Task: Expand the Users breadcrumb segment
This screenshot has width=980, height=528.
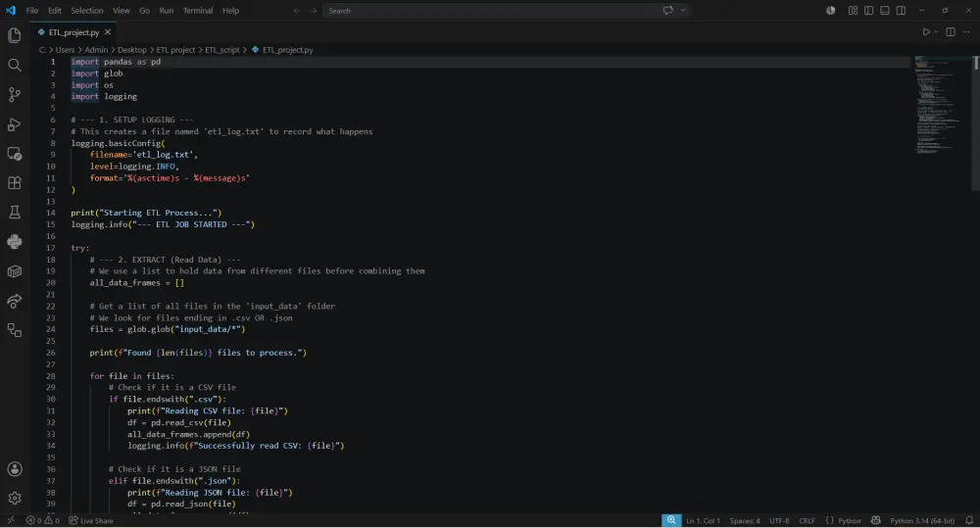Action: (65, 49)
